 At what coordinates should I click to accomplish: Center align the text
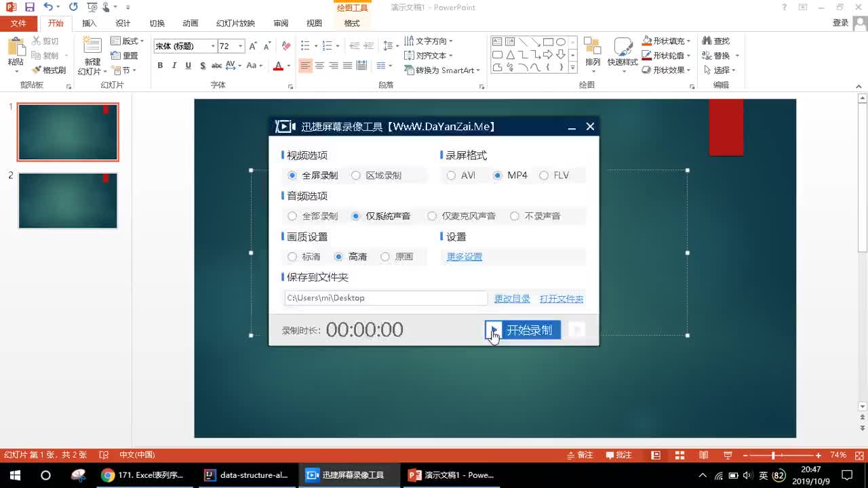tap(319, 66)
